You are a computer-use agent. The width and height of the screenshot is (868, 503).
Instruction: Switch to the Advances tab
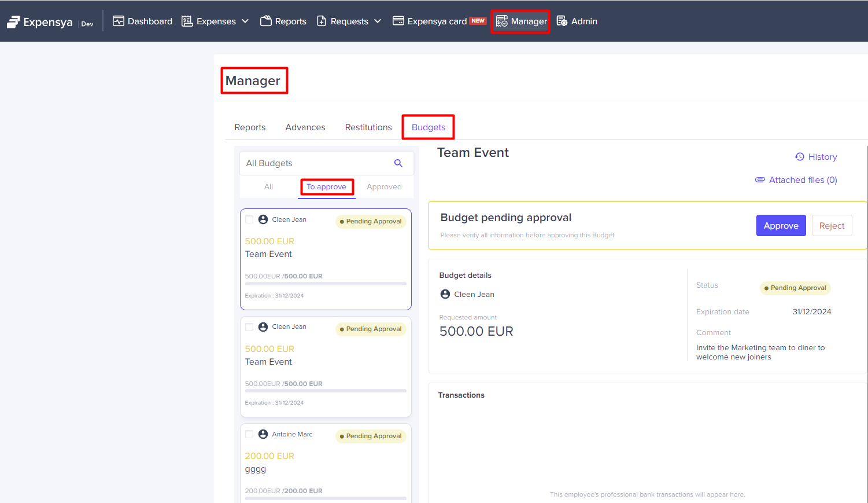[305, 127]
